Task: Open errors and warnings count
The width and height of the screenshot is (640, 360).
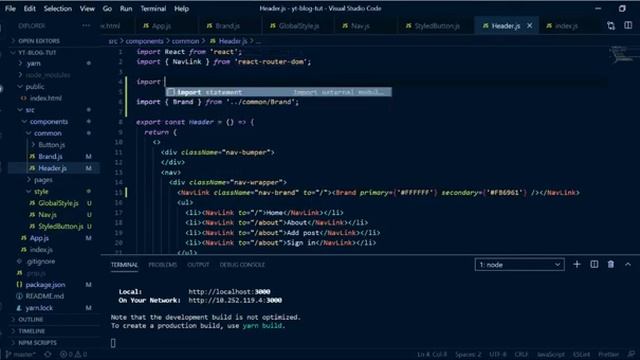Action: click(73, 354)
